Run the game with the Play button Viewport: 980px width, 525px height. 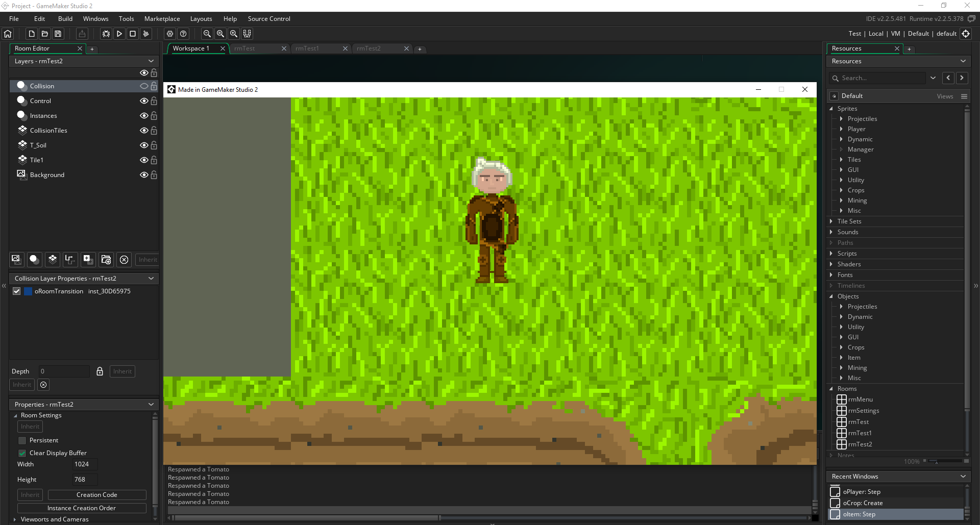tap(119, 34)
